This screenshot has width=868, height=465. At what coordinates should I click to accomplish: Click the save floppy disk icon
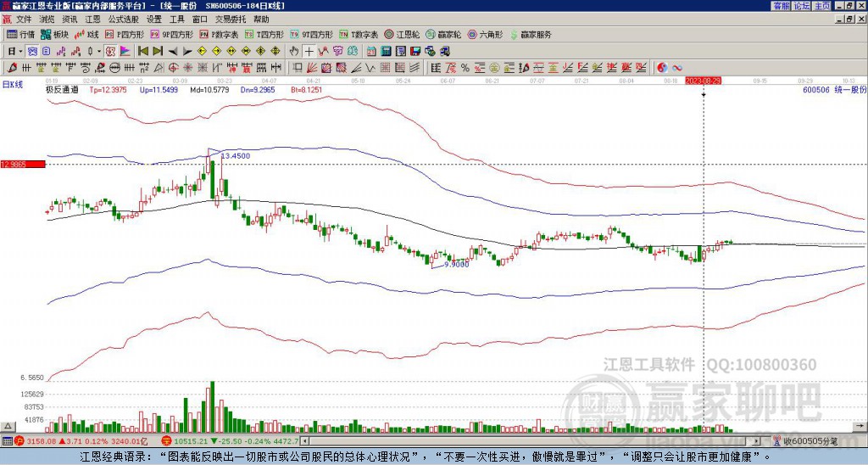415,51
